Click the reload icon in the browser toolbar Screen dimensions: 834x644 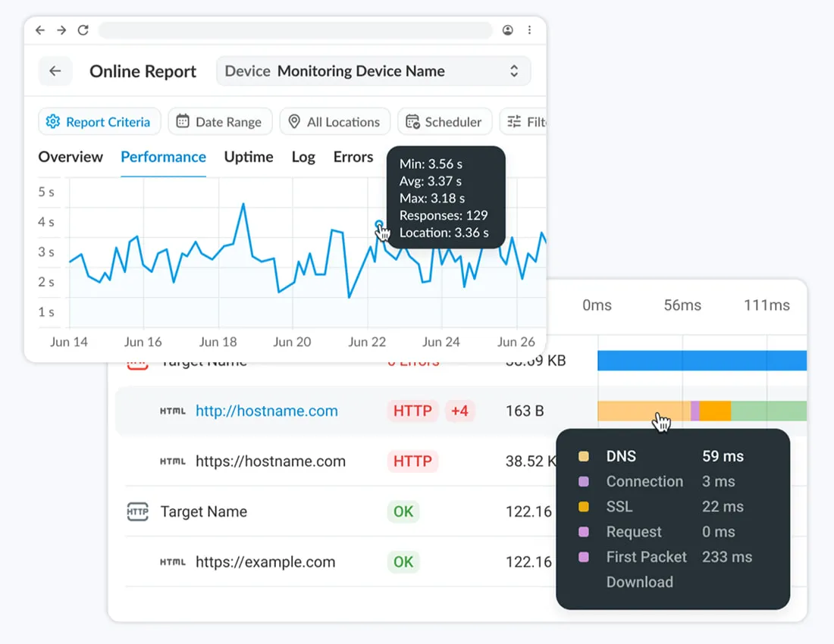pos(83,30)
